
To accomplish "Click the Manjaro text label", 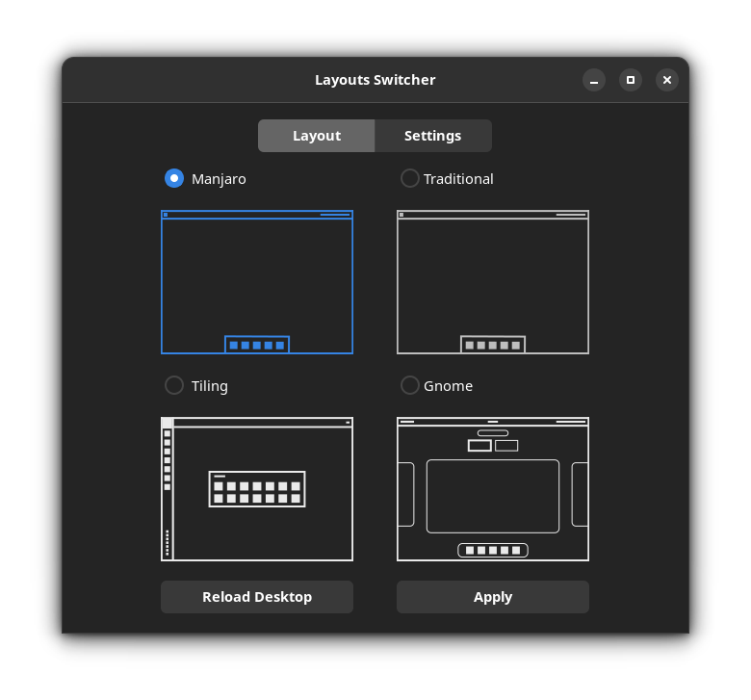I will click(219, 179).
